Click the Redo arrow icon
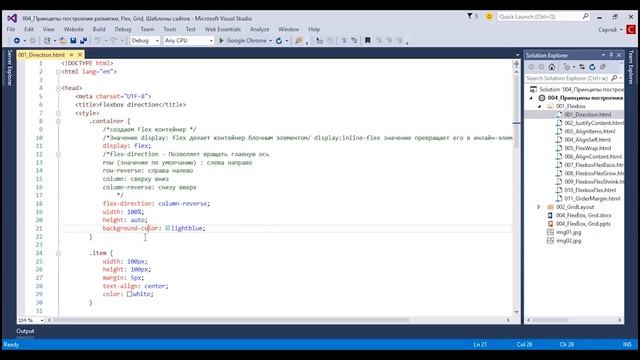 [x=114, y=40]
